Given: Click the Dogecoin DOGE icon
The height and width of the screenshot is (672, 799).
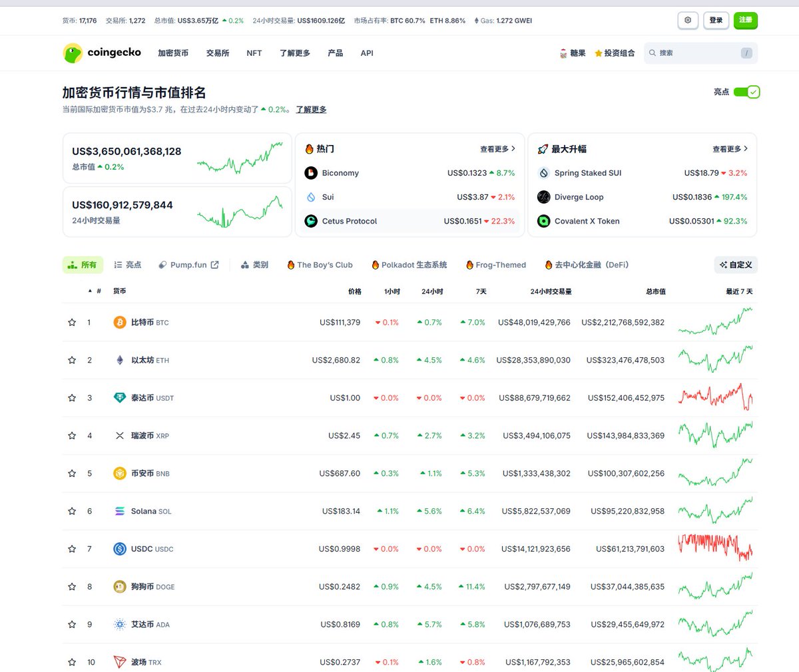Looking at the screenshot, I should pyautogui.click(x=120, y=587).
